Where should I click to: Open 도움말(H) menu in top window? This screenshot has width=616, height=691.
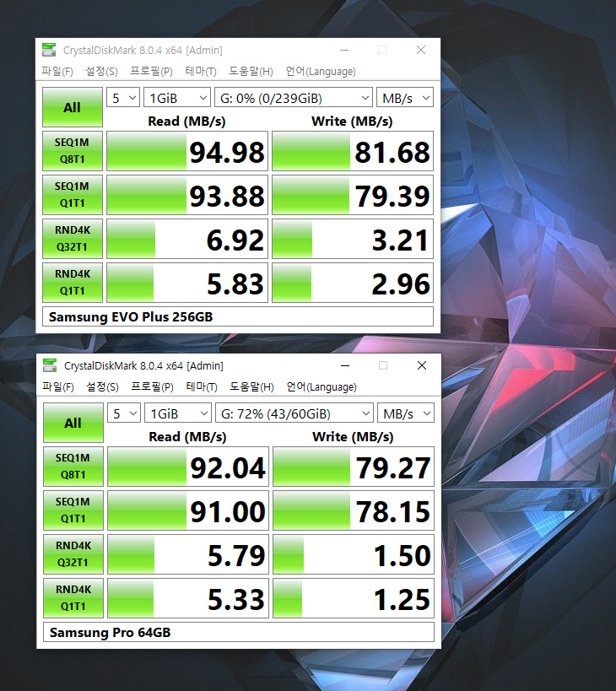[x=251, y=72]
